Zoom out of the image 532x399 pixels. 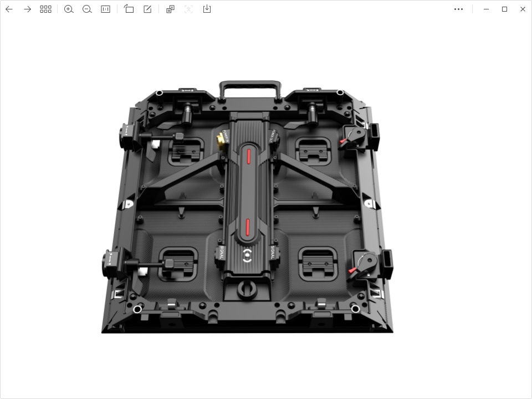(87, 9)
